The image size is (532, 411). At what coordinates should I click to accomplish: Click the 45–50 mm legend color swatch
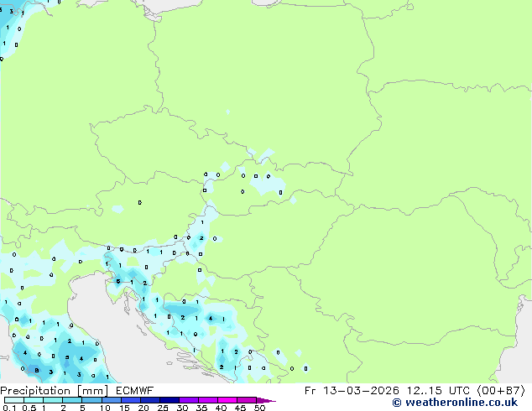pyautogui.click(x=247, y=400)
